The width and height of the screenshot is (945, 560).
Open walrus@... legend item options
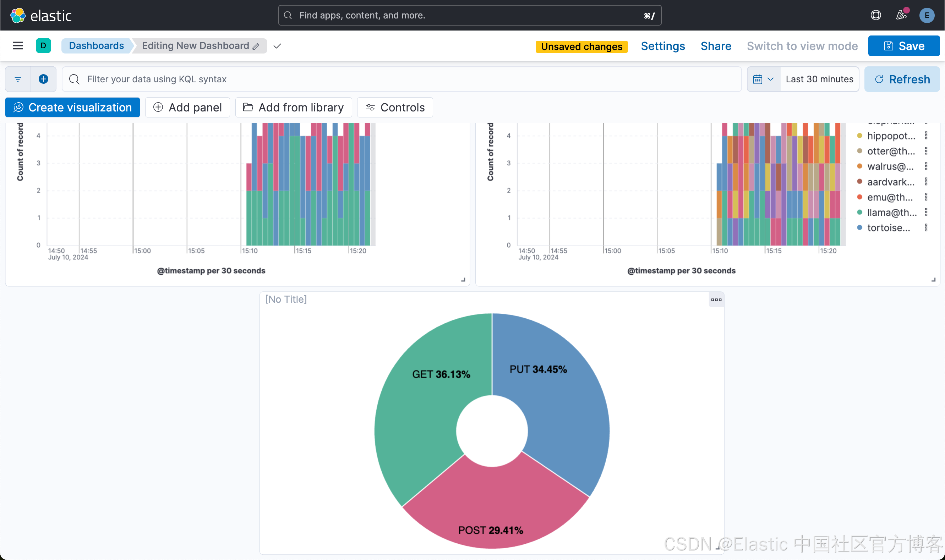pos(926,166)
